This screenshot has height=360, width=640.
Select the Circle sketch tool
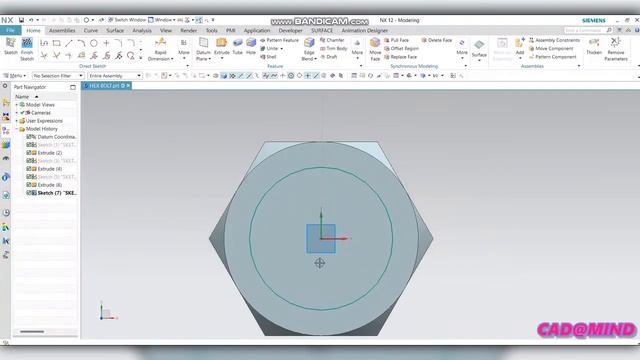(x=94, y=43)
